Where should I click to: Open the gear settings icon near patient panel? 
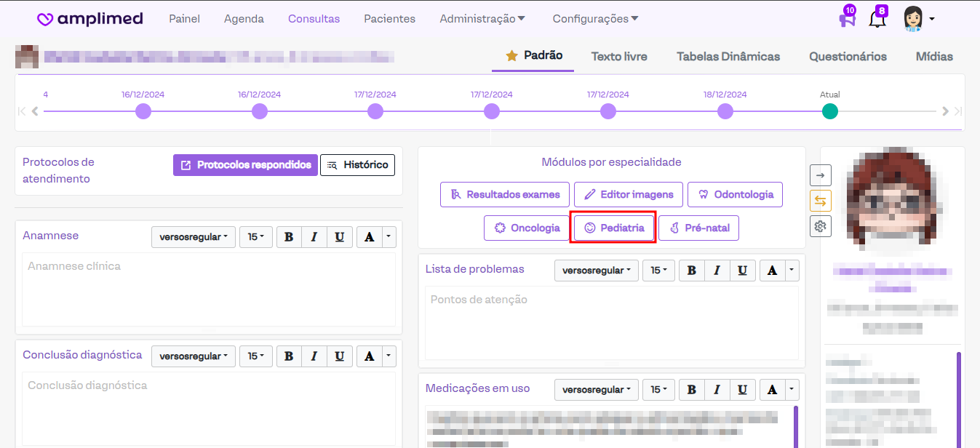coord(821,226)
